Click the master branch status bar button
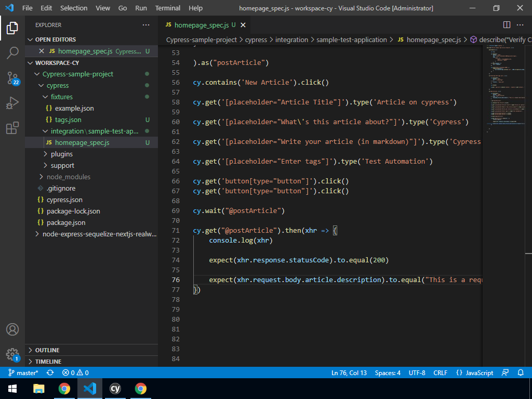This screenshot has height=399, width=532. pos(23,373)
